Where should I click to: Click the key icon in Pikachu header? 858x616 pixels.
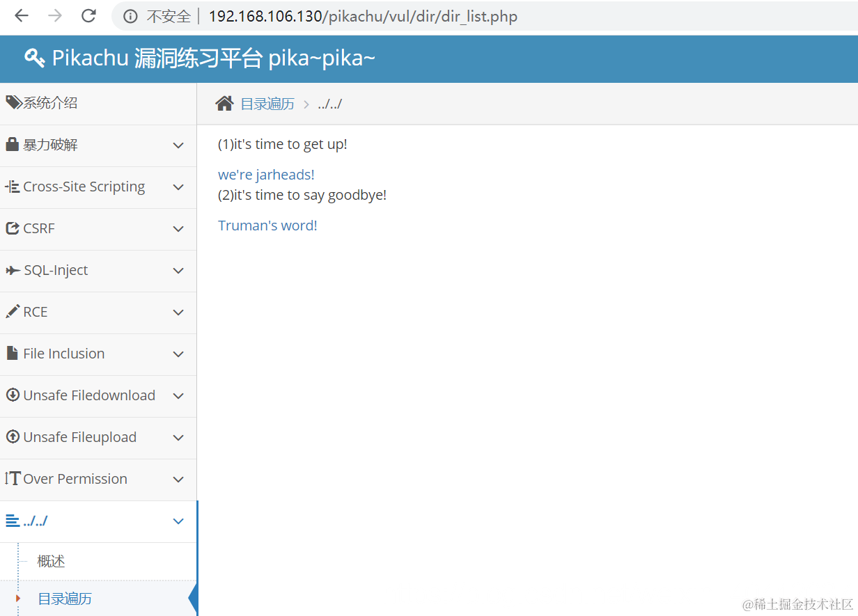click(x=35, y=58)
